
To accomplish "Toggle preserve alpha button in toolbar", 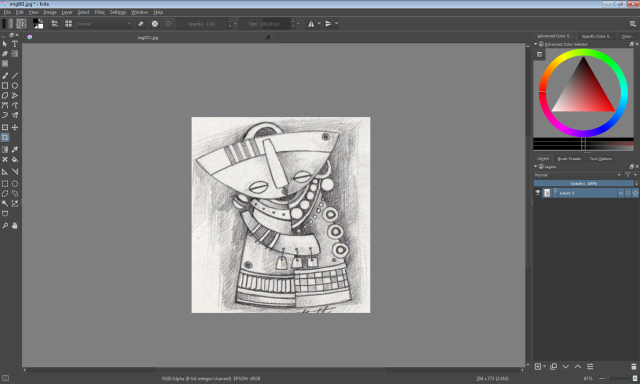I will pos(155,24).
